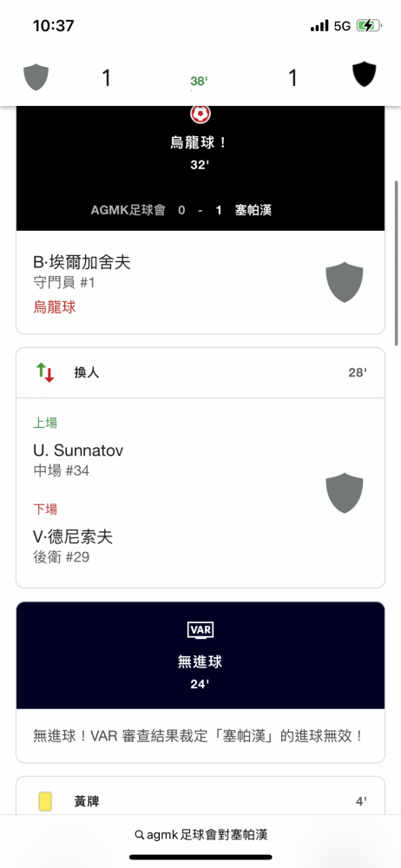Tap the black away team shield in header
The height and width of the screenshot is (868, 401).
coord(365,75)
